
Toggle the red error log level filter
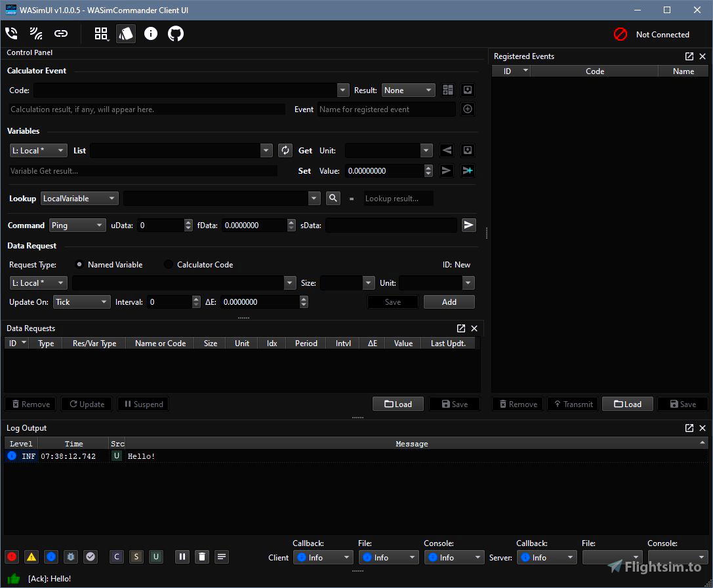tap(12, 557)
